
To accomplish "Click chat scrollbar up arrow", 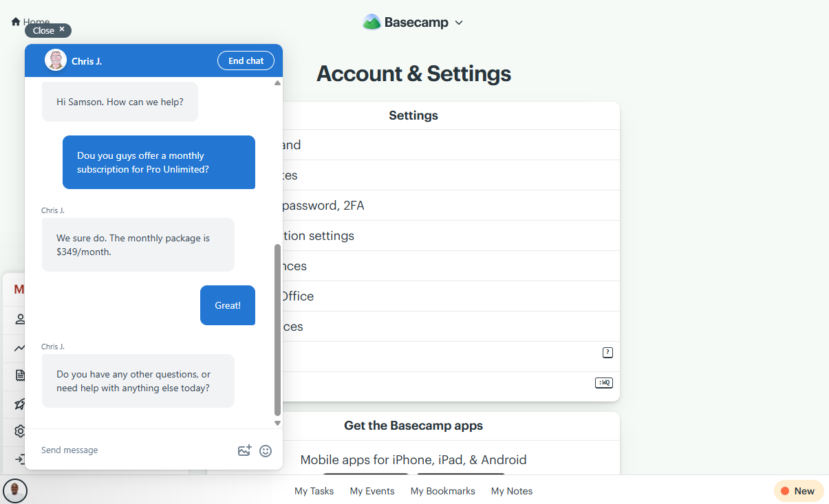I will tap(277, 83).
